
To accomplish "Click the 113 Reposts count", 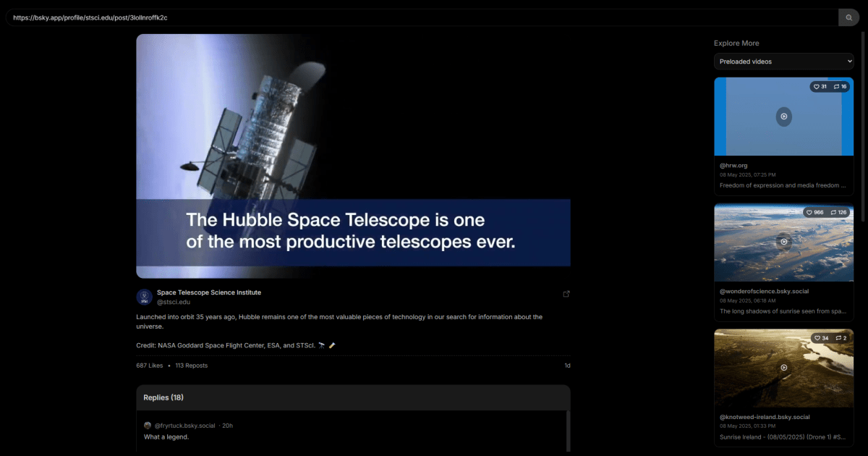I will [x=192, y=366].
